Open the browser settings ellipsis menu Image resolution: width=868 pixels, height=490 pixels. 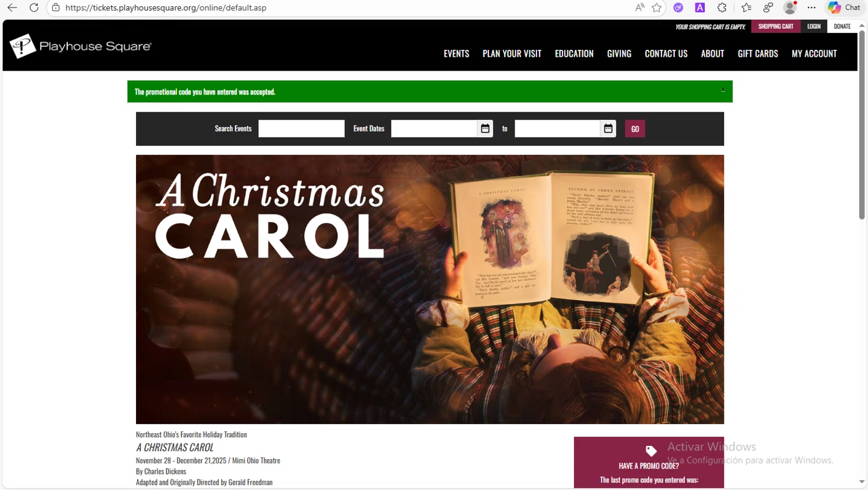(812, 8)
